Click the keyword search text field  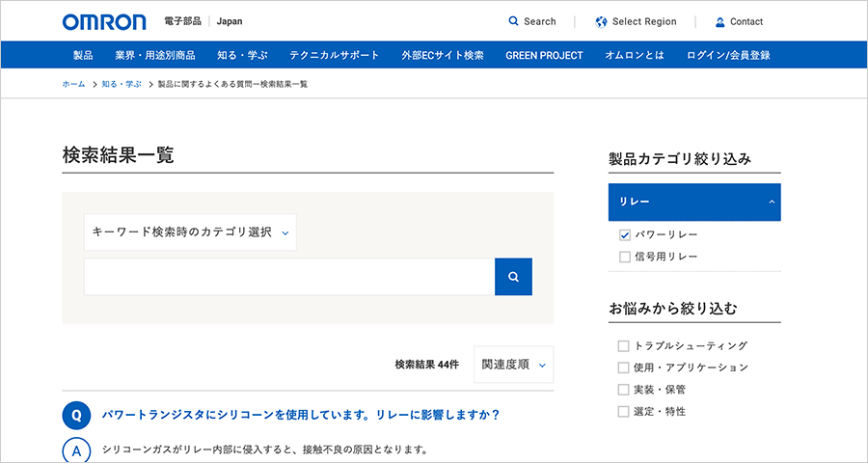pyautogui.click(x=289, y=277)
